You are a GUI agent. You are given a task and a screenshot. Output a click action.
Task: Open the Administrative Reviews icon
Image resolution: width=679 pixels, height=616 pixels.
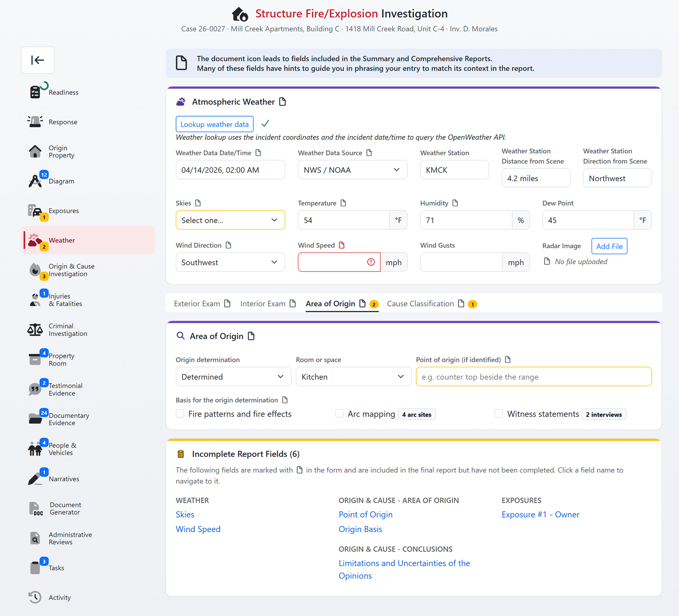(35, 538)
